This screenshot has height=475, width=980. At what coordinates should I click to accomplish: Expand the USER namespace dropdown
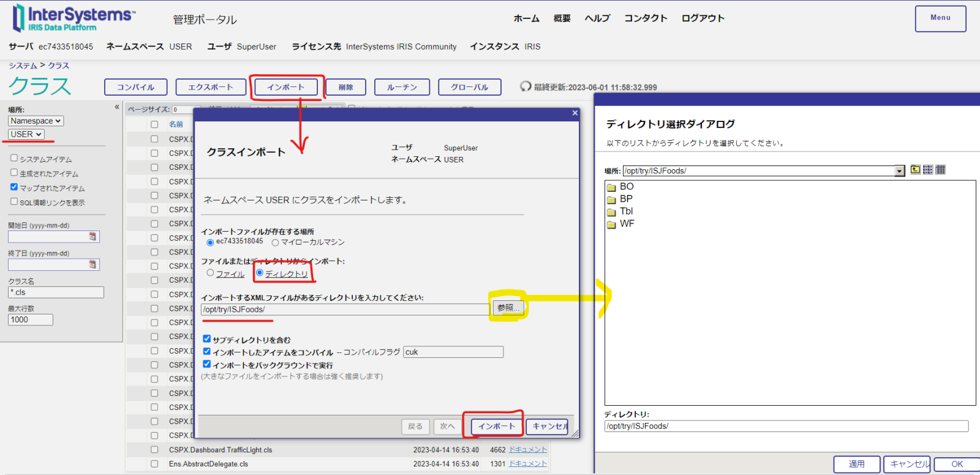(26, 134)
